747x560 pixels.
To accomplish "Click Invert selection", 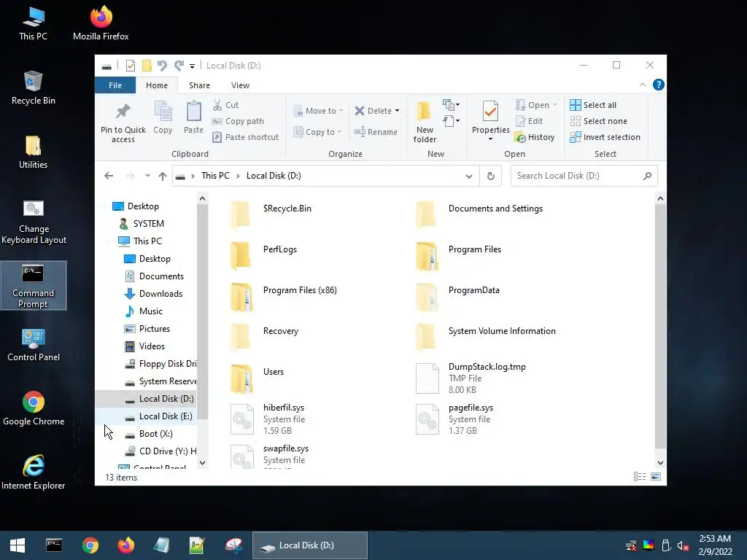I will click(x=605, y=137).
